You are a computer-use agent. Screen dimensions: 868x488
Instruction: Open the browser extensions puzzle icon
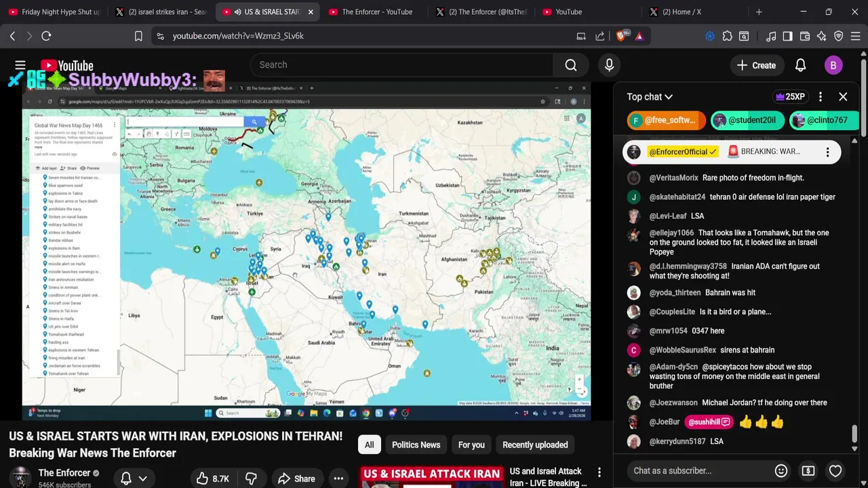(x=727, y=36)
